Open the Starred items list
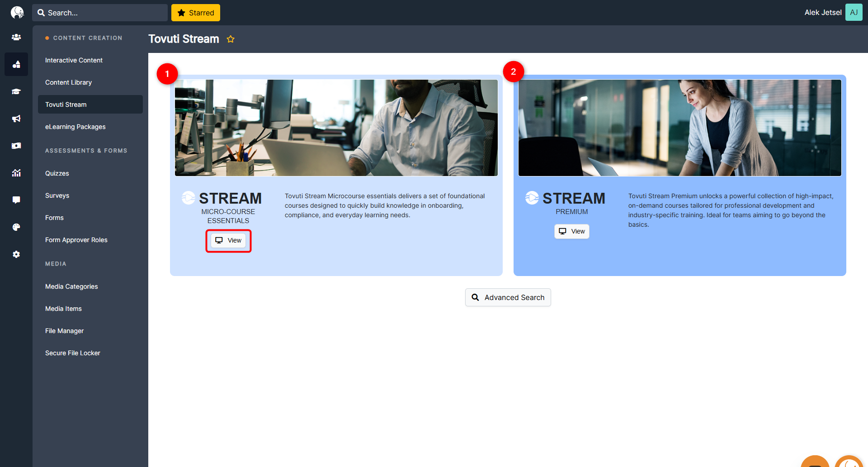Image resolution: width=868 pixels, height=467 pixels. tap(196, 13)
